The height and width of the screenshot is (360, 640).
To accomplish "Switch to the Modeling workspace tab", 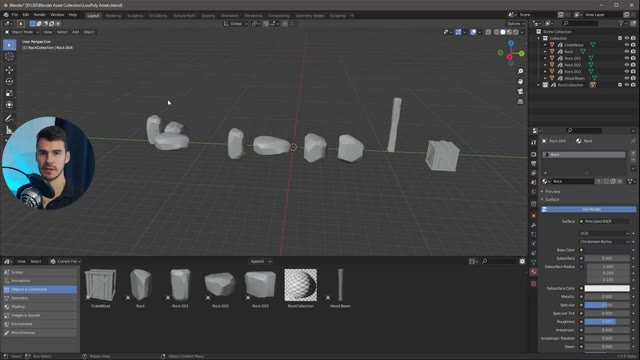I will (x=113, y=16).
